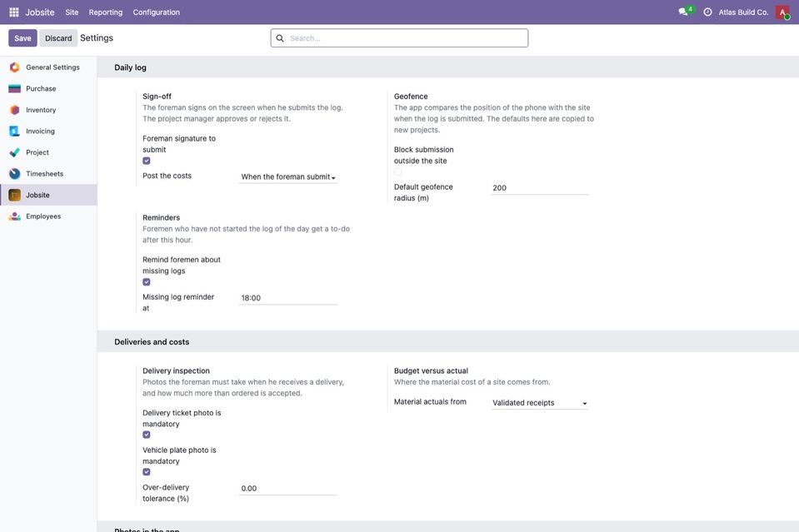The image size is (799, 532).
Task: Open the Site menu
Action: click(x=72, y=12)
